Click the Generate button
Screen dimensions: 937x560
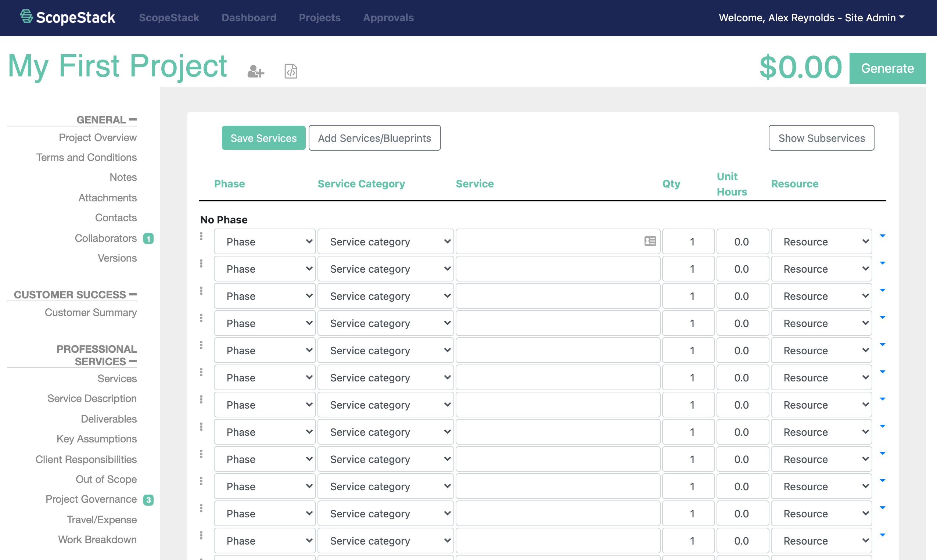click(887, 68)
